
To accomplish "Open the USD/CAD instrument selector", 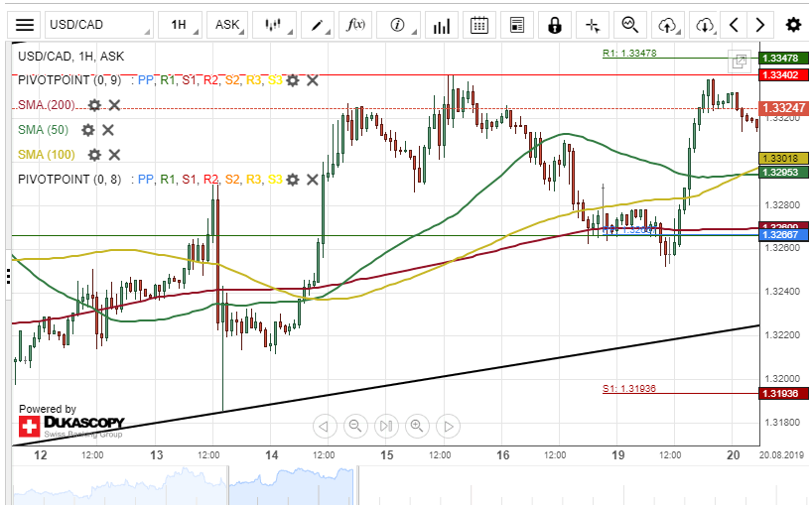I will pyautogui.click(x=99, y=25).
